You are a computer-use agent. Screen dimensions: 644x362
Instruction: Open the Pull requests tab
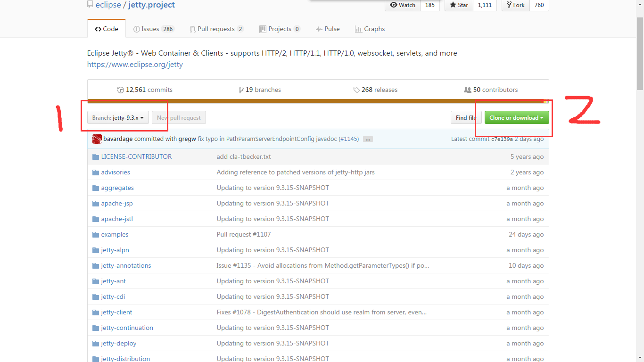tap(216, 29)
